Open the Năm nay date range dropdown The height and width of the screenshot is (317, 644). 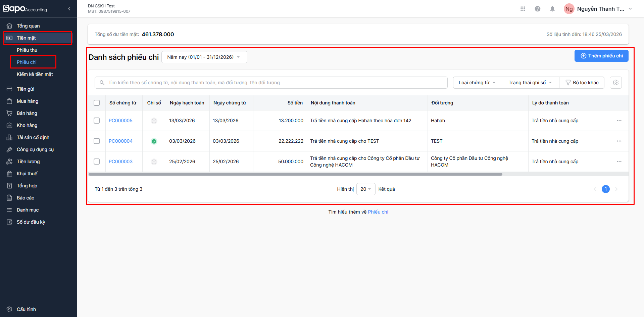(x=204, y=57)
